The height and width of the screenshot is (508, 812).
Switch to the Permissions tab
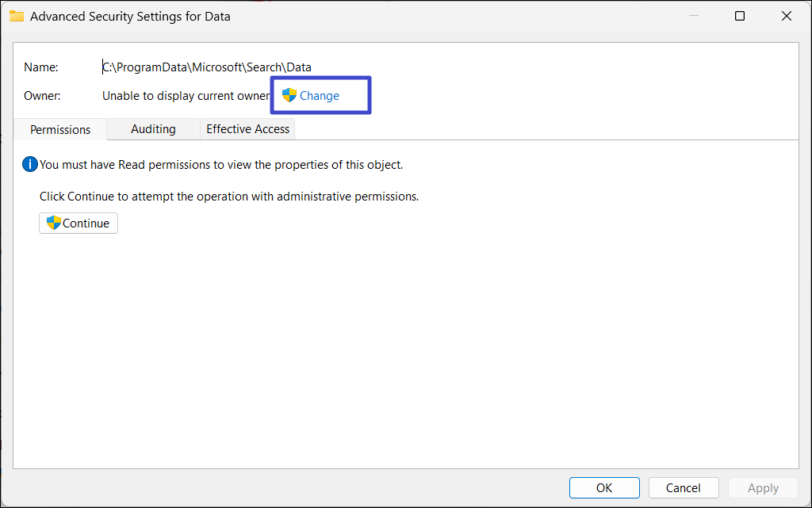60,129
